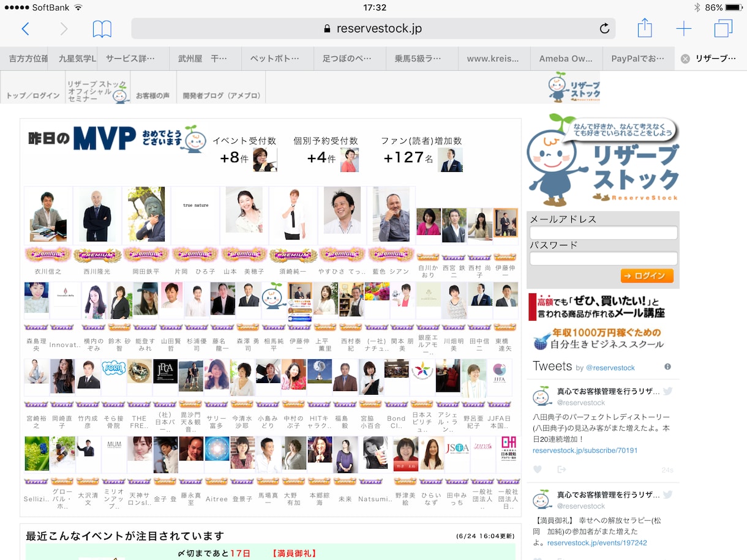The width and height of the screenshot is (747, 560).
Task: Open the JJFA日本国 logo icon
Action: pyautogui.click(x=499, y=371)
